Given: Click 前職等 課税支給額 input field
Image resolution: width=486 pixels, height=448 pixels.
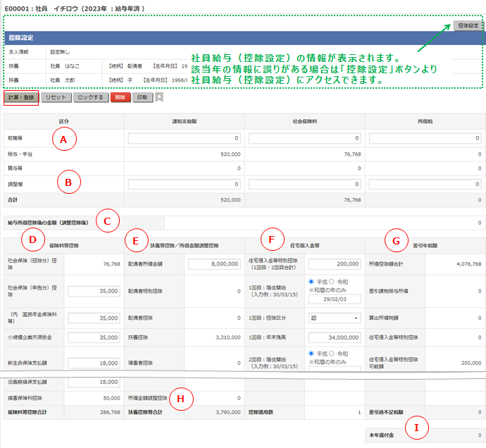Looking at the screenshot, I should [x=185, y=139].
